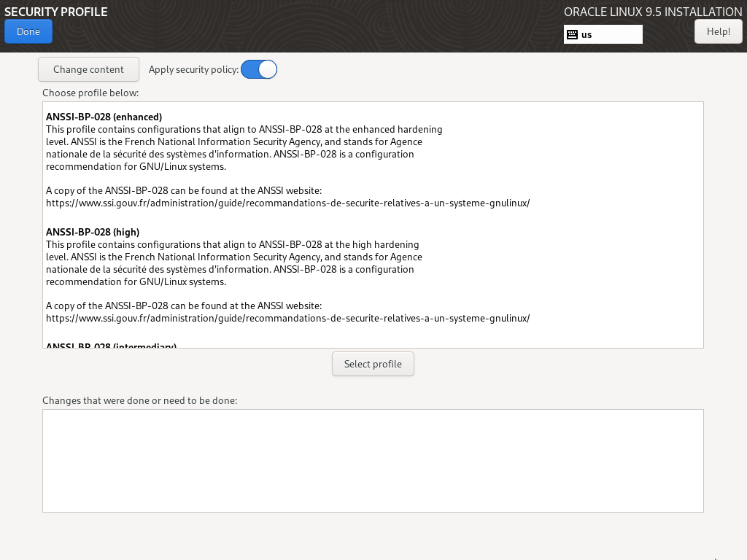Click the "Choose profile below:" label

pos(90,93)
